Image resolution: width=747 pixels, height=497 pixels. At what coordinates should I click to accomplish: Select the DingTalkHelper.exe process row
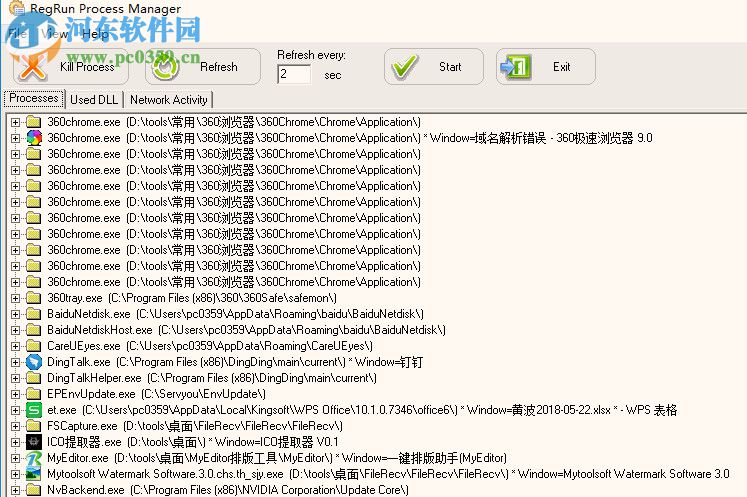click(212, 378)
